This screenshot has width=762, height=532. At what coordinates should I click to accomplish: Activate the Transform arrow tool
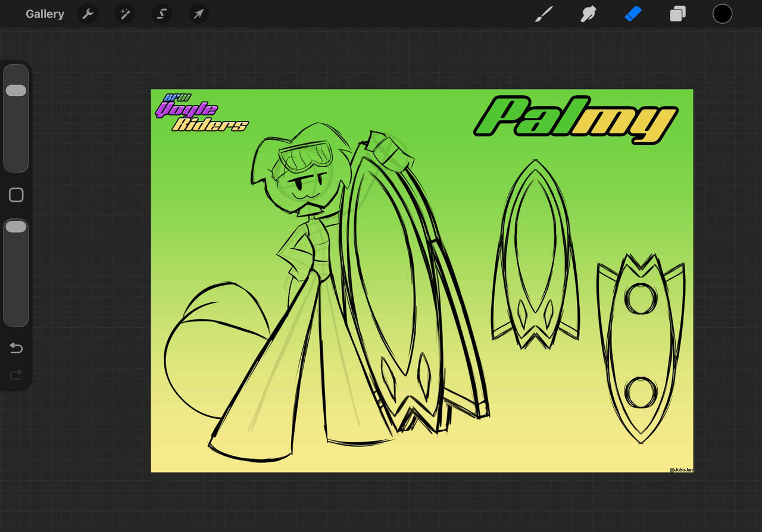pos(199,14)
